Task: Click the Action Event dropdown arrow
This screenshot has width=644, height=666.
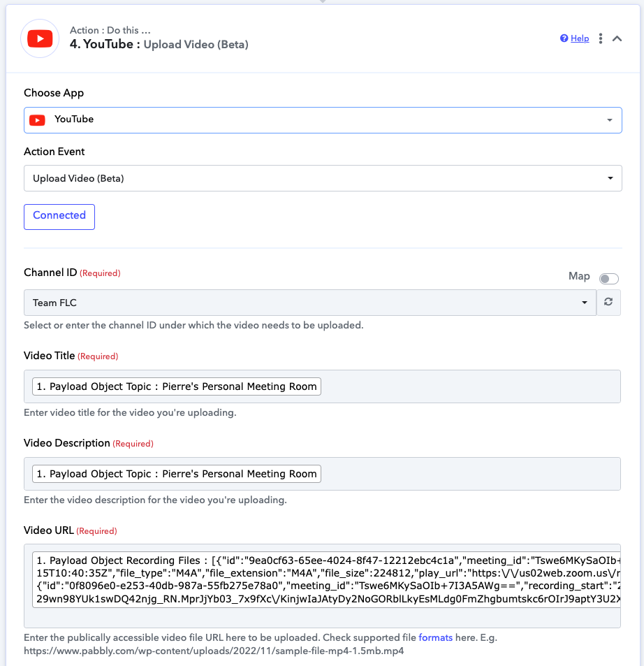Action: [x=610, y=178]
